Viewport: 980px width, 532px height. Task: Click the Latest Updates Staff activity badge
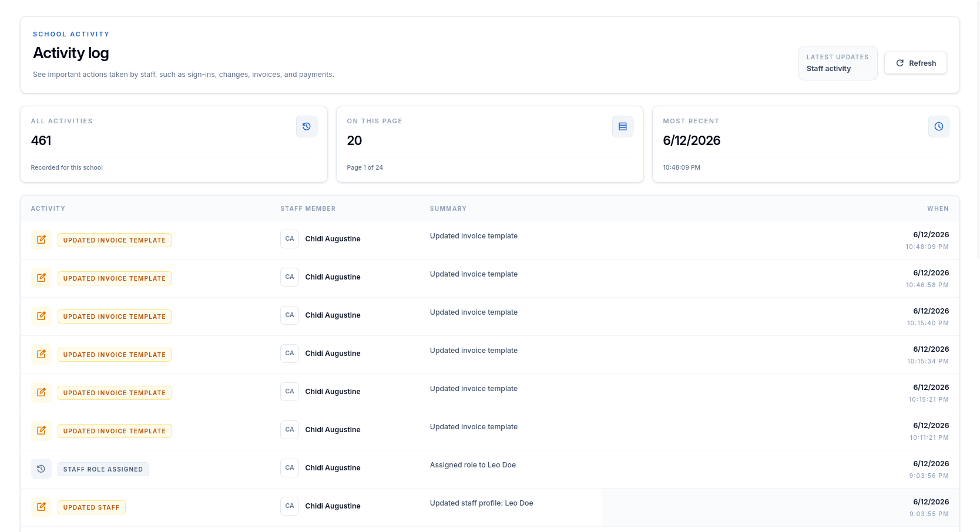[837, 63]
